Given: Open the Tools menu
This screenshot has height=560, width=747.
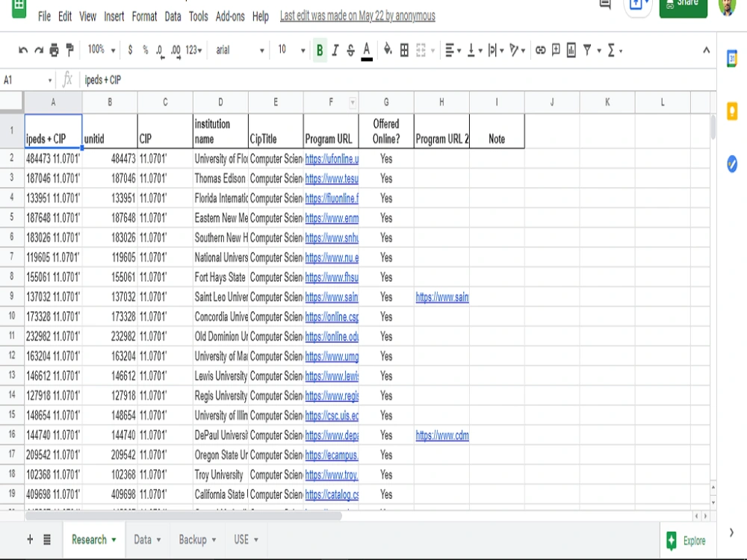Looking at the screenshot, I should 198,16.
